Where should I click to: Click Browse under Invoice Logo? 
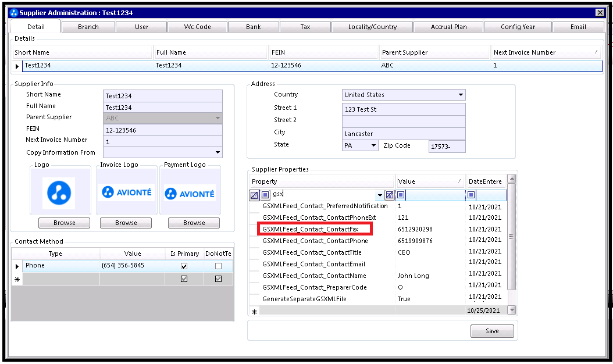(126, 223)
